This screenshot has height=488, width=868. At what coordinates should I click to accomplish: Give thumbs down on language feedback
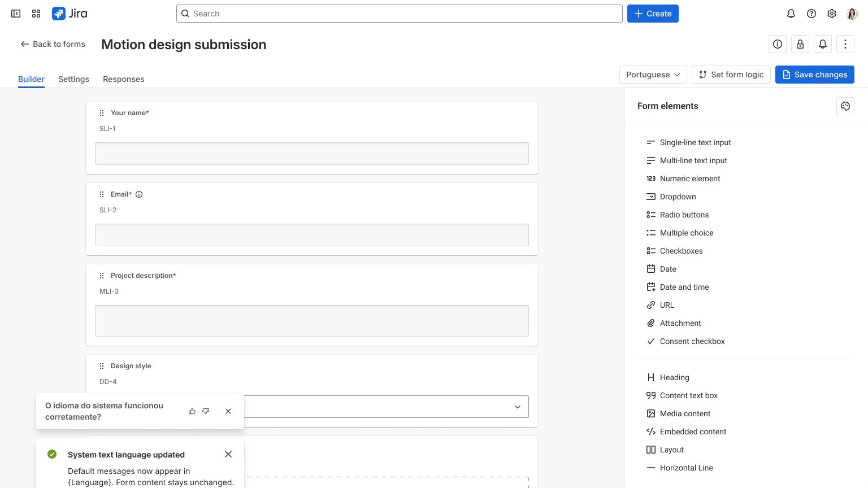[206, 411]
